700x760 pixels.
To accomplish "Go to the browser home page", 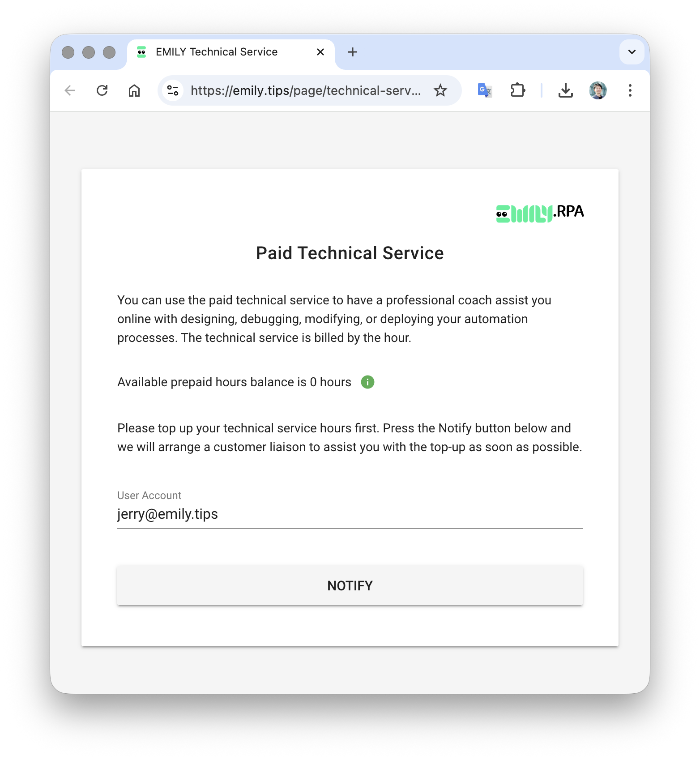I will pyautogui.click(x=134, y=90).
